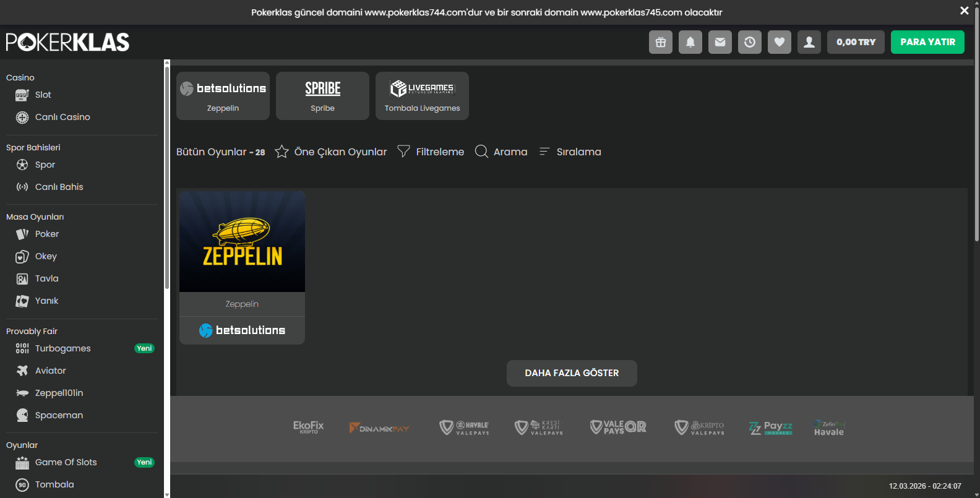The height and width of the screenshot is (498, 980).
Task: Click the Canlı Bahis live signal icon
Action: (22, 187)
